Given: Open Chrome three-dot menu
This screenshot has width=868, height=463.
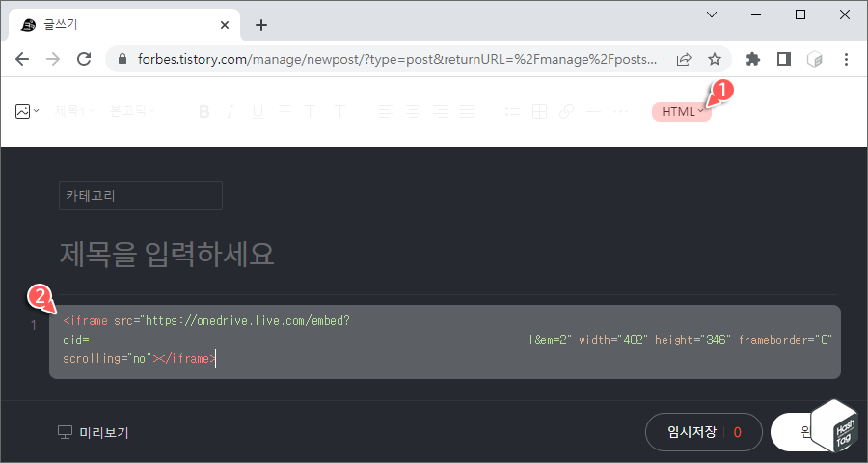Looking at the screenshot, I should 846,59.
